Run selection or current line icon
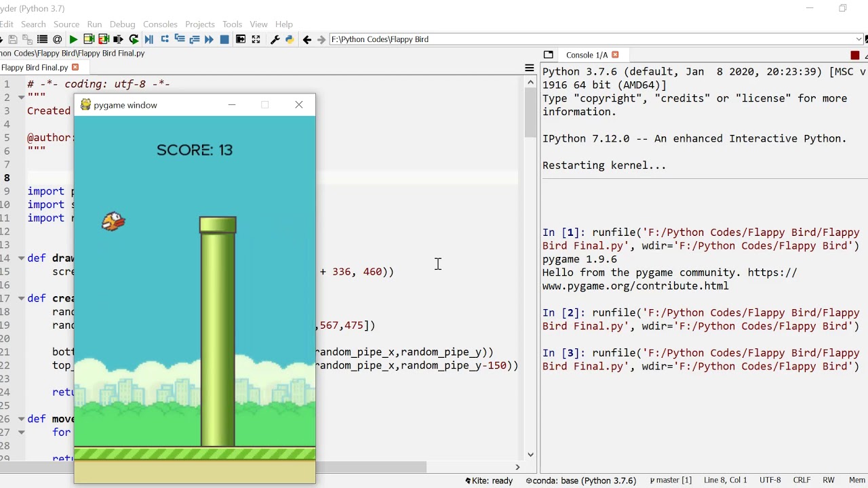The height and width of the screenshot is (488, 868). pos(118,39)
